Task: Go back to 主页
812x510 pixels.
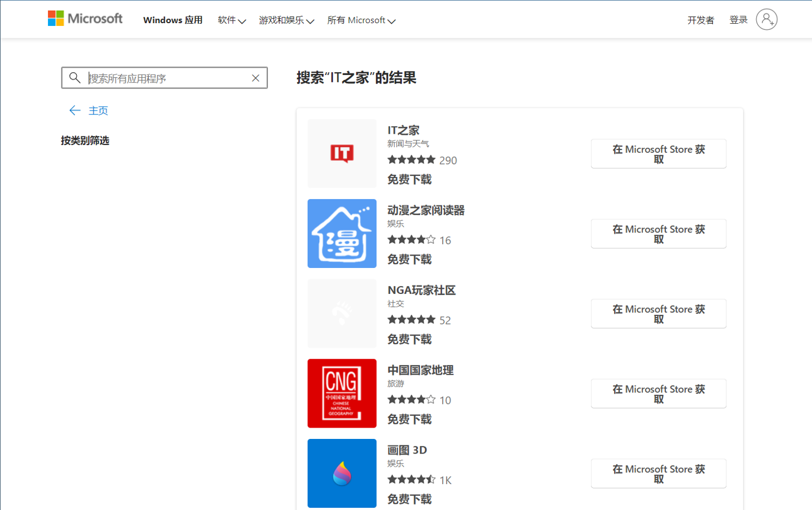Action: 98,111
